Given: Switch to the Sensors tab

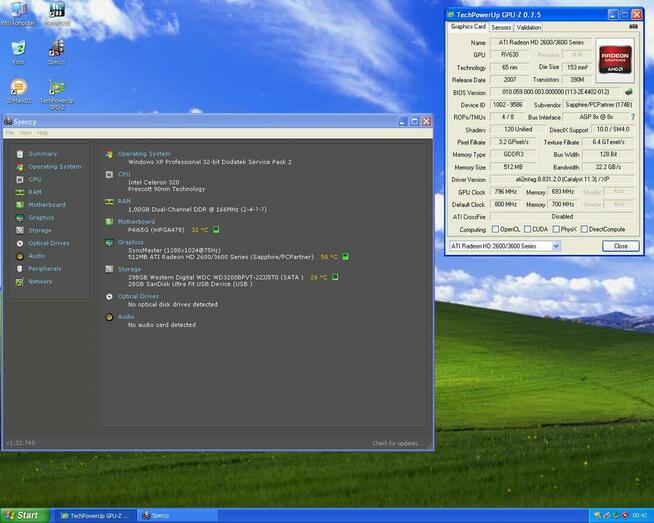Looking at the screenshot, I should (501, 27).
